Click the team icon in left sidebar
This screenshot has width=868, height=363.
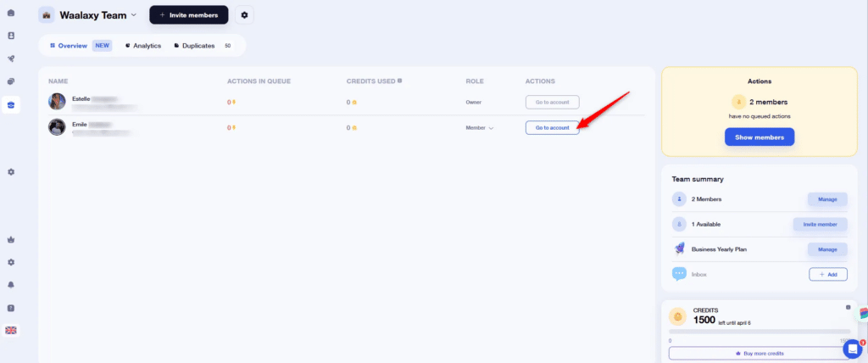[11, 104]
